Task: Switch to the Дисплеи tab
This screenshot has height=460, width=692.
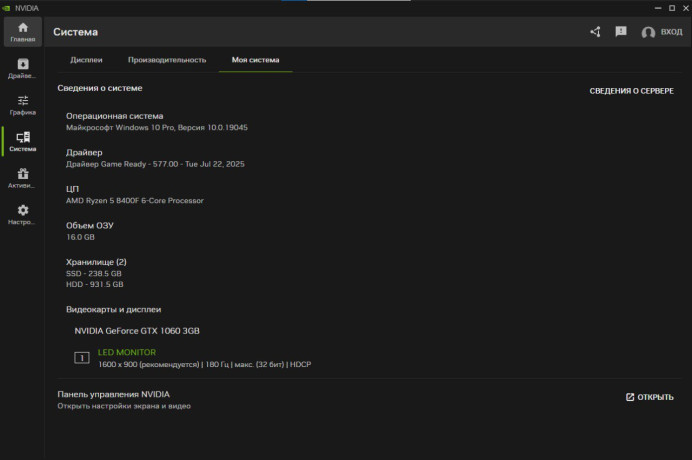Action: (x=86, y=60)
